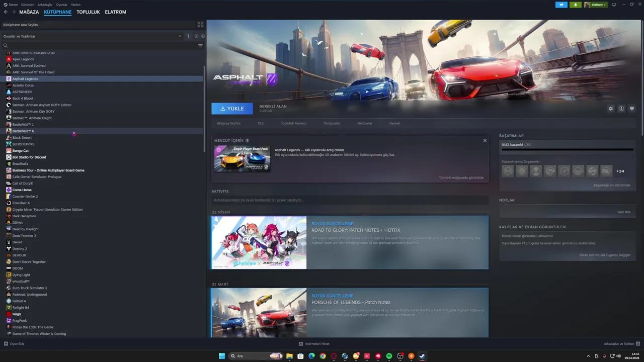Open the advanced filter options icon
This screenshot has height=362, width=644.
[200, 46]
